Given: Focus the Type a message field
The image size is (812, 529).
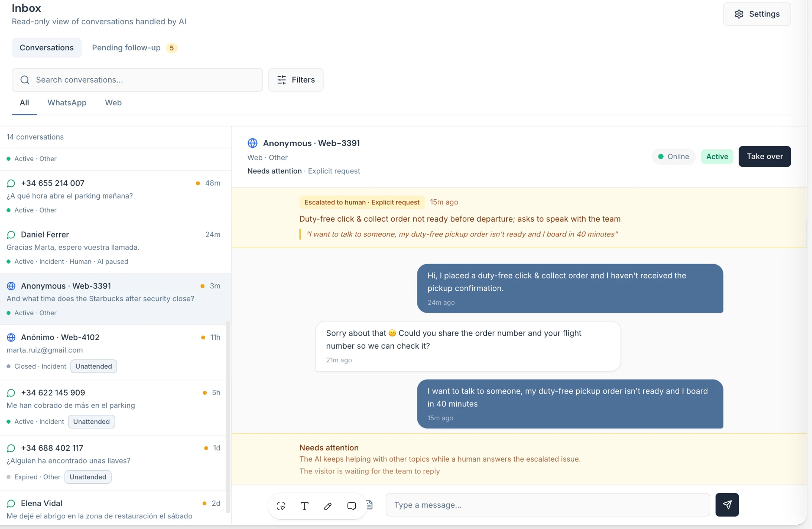Looking at the screenshot, I should tap(548, 505).
